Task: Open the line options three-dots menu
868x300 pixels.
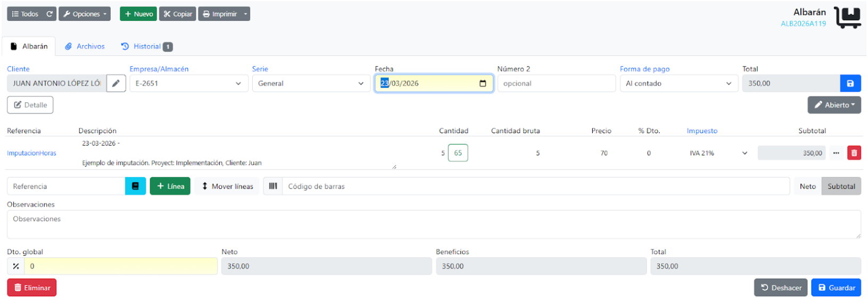Action: [x=836, y=153]
